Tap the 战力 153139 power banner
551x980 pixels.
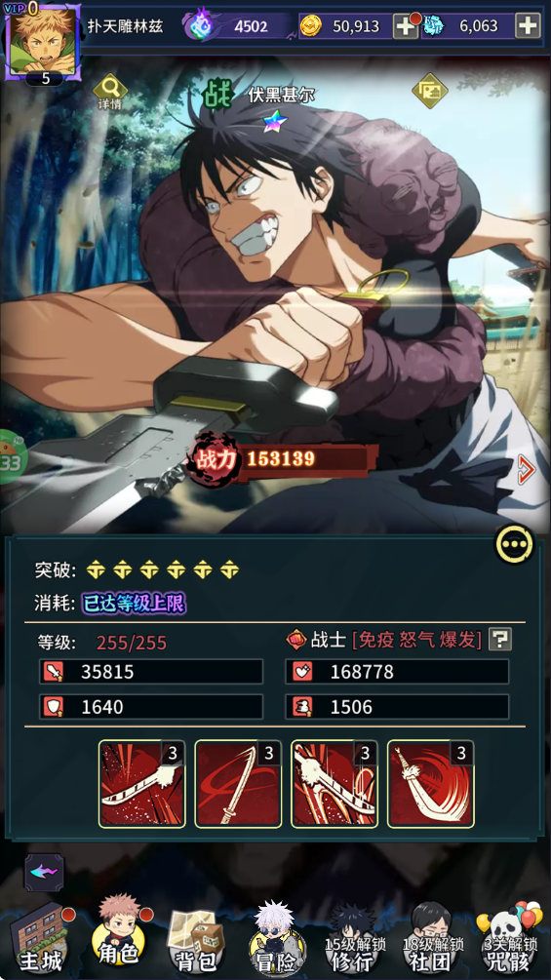286,459
